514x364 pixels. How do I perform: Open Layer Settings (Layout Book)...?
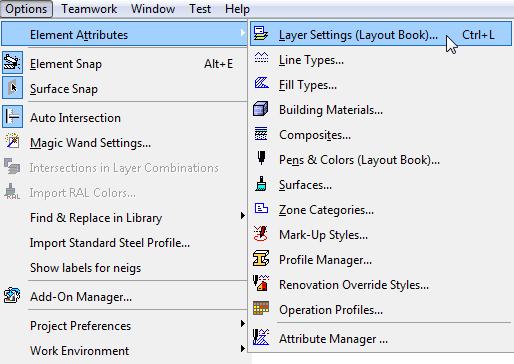pyautogui.click(x=381, y=34)
